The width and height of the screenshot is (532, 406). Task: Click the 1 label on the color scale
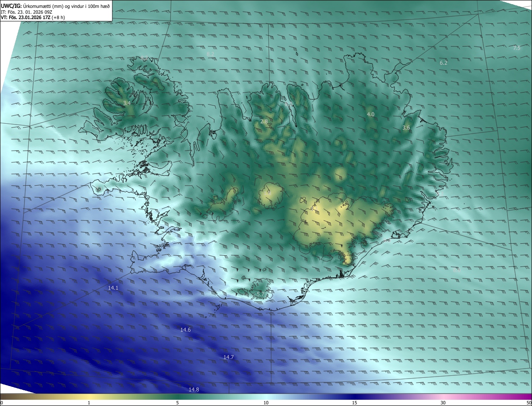point(89,403)
